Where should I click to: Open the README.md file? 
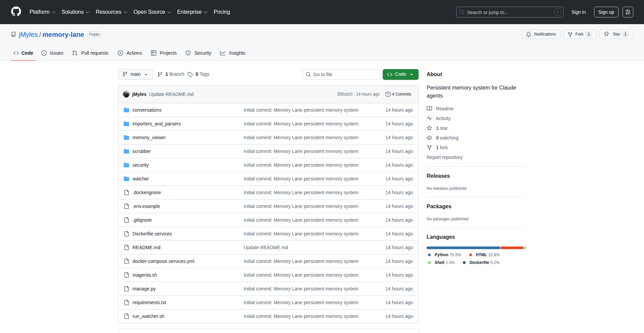pyautogui.click(x=146, y=247)
